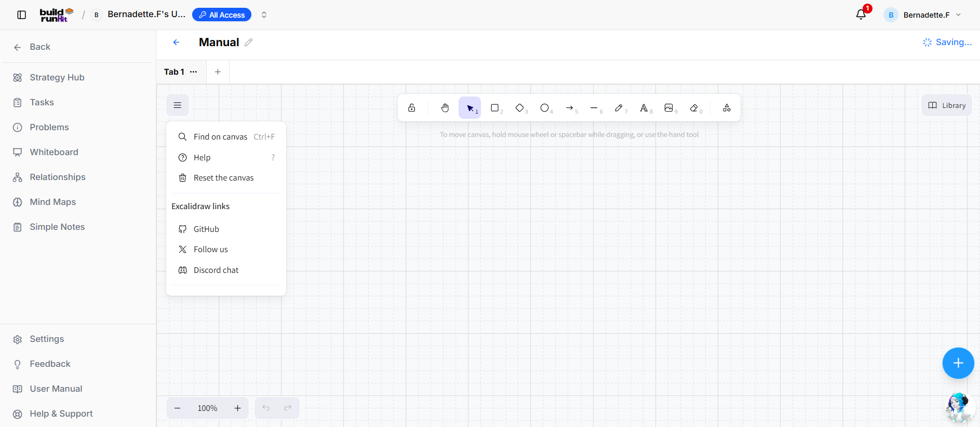The image size is (980, 427).
Task: Click the build runit logo
Action: pyautogui.click(x=57, y=15)
